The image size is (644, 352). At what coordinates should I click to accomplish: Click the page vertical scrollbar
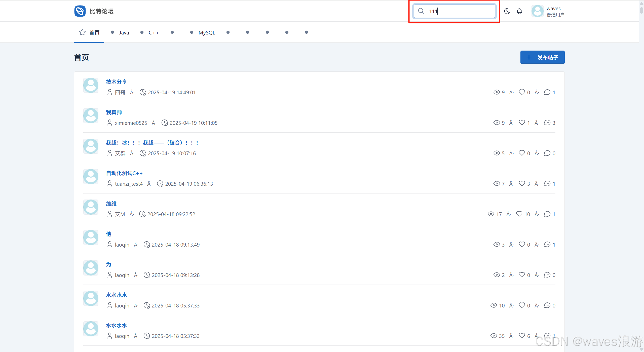(641, 10)
